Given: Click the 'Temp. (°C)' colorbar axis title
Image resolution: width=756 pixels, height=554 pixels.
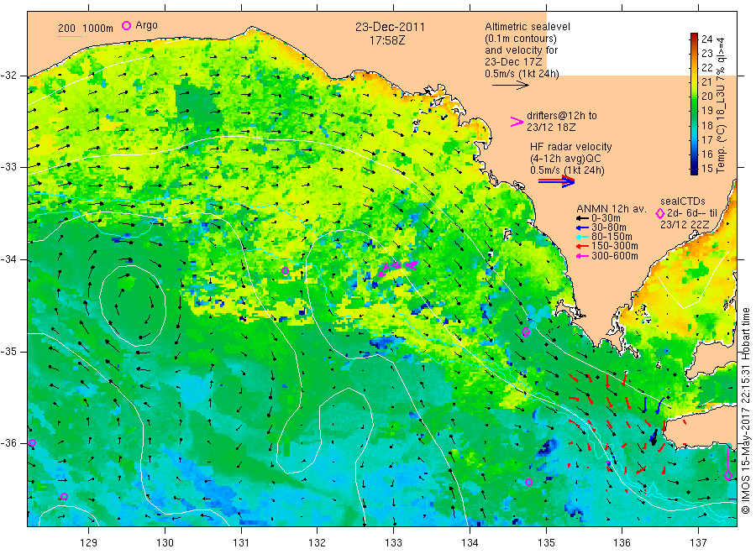Looking at the screenshot, I should point(721,149).
